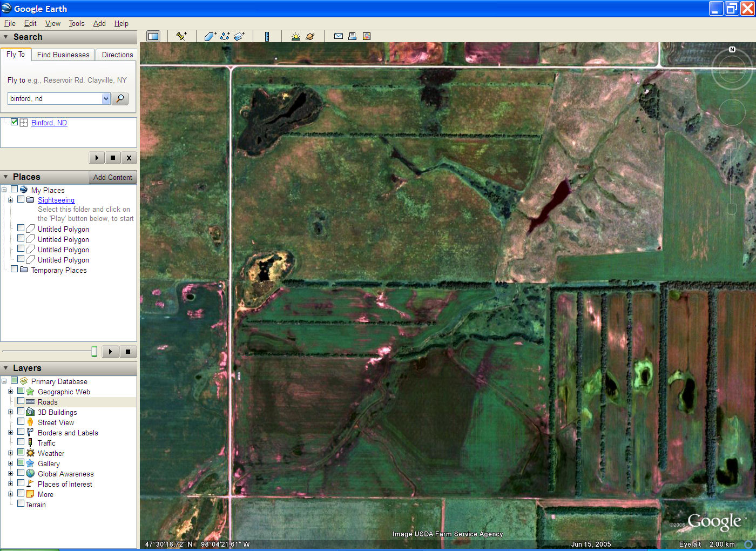Open the View menu
The image size is (756, 551).
click(53, 23)
